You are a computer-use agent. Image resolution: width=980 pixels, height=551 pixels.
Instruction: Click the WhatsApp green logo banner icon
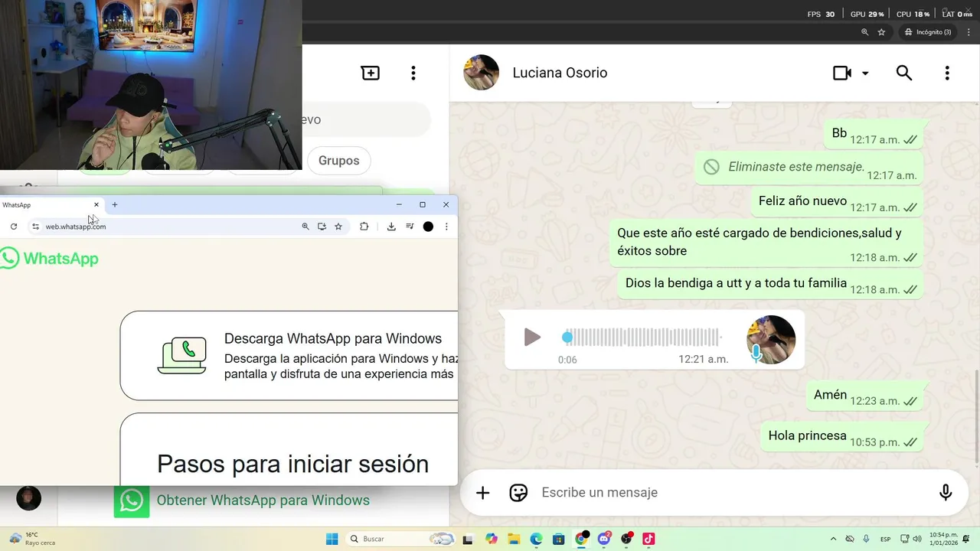click(x=132, y=500)
